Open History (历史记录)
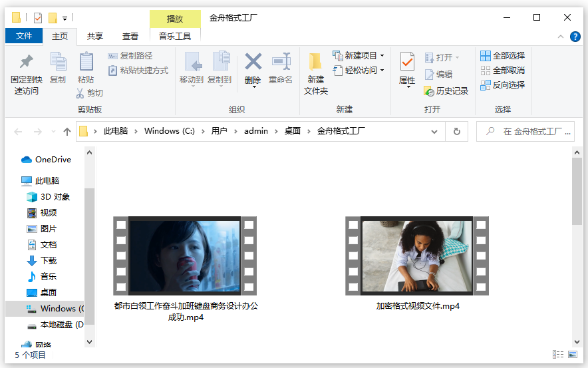Image resolution: width=588 pixels, height=368 pixels. tap(446, 91)
